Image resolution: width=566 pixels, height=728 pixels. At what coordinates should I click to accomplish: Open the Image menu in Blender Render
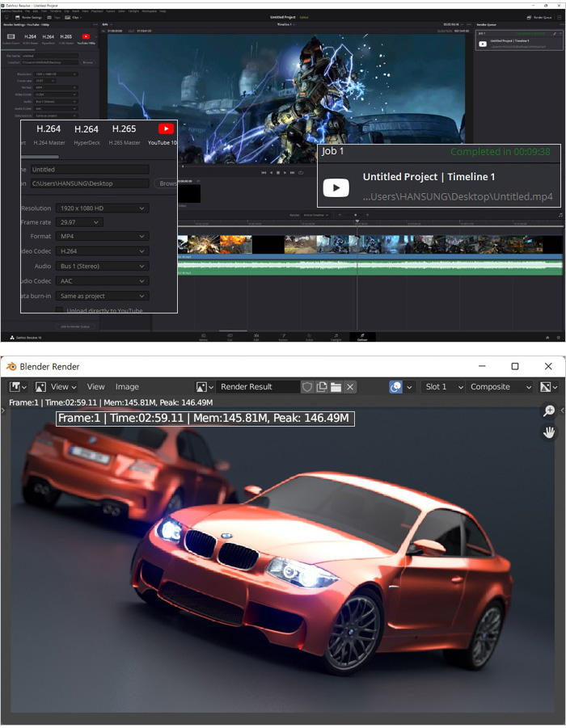pyautogui.click(x=127, y=387)
